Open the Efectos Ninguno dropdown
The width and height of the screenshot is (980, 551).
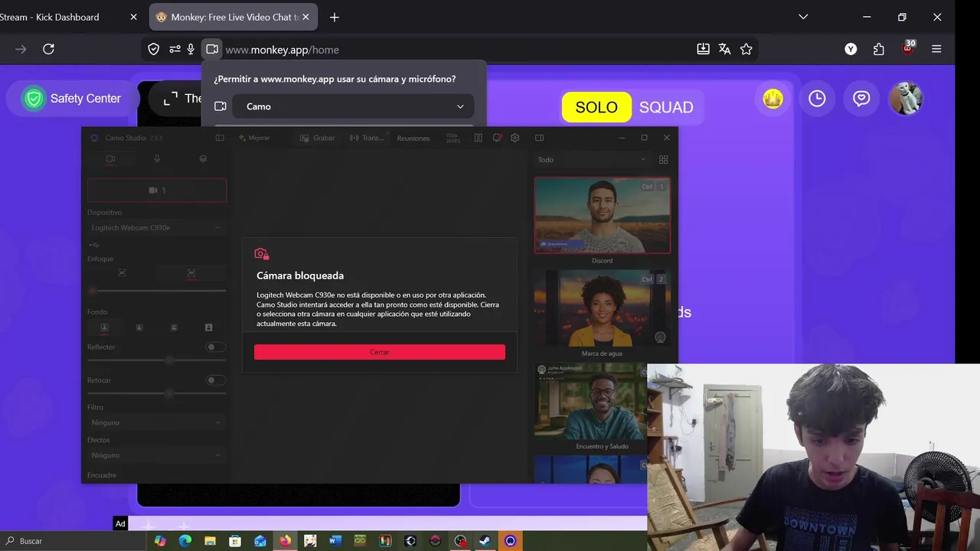pos(156,455)
